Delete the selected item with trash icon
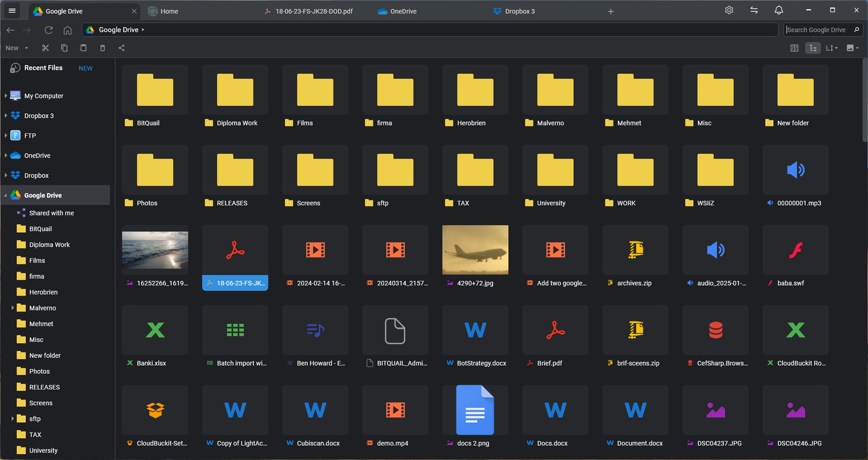Image resolution: width=868 pixels, height=460 pixels. (x=102, y=48)
